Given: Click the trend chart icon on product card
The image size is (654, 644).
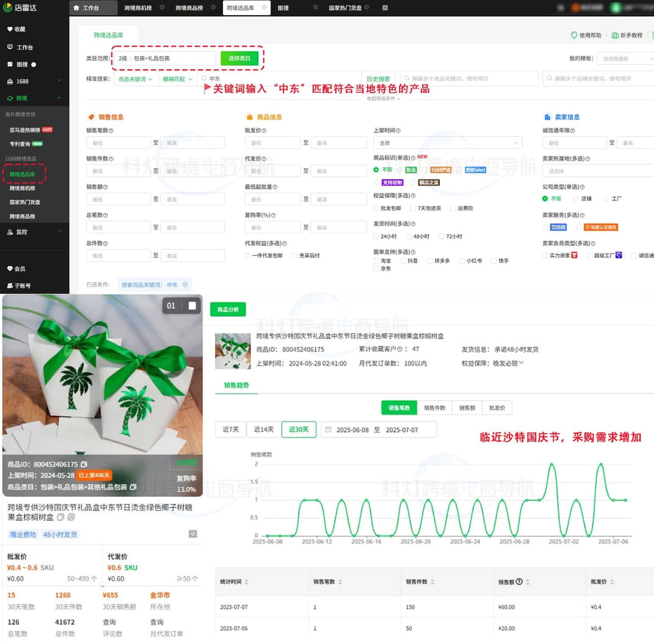Looking at the screenshot, I should click(193, 534).
